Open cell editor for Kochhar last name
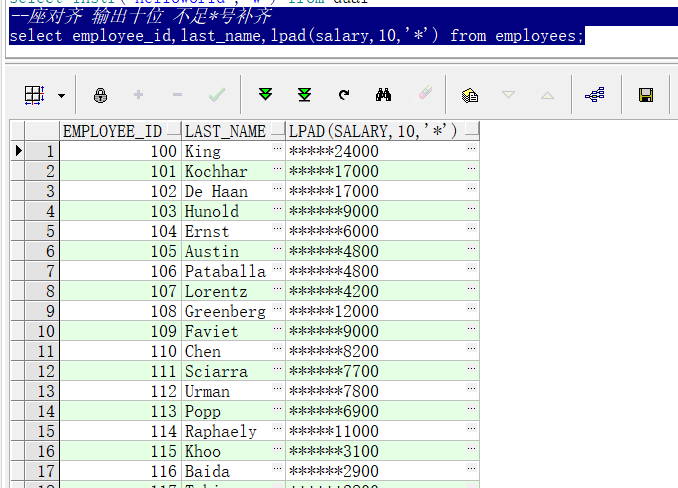This screenshot has width=678, height=488. tap(277, 168)
